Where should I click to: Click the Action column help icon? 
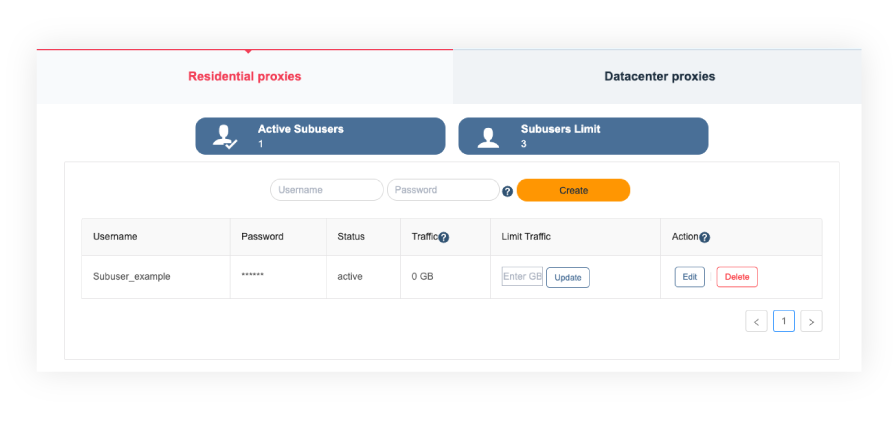click(704, 237)
